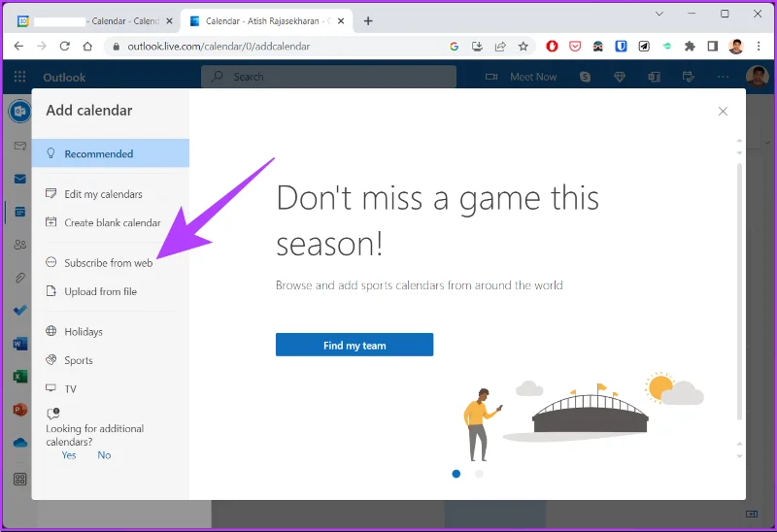777x532 pixels.
Task: Click the Meet Now label
Action: click(x=533, y=77)
